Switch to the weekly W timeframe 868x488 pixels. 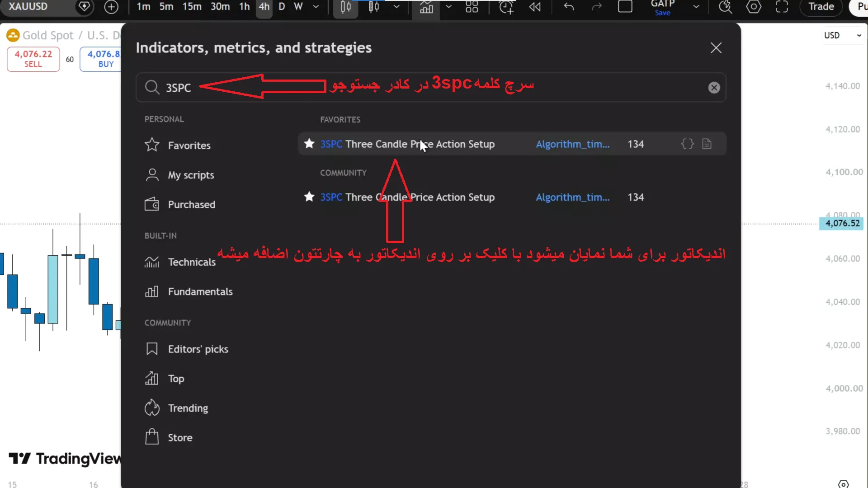click(298, 7)
